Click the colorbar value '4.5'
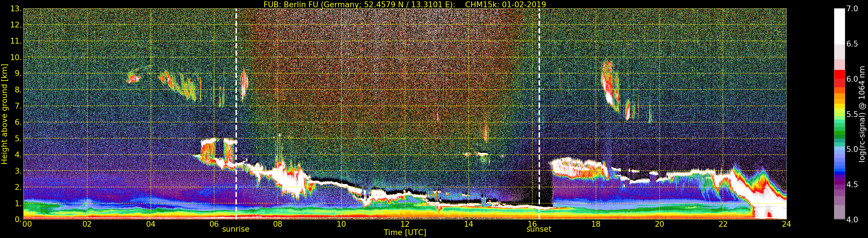 852,184
